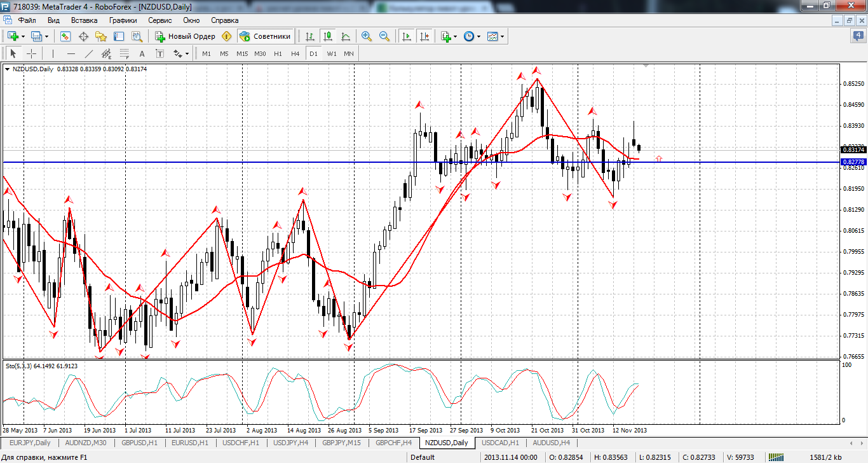Select the Fibonacci retracement tool
The height and width of the screenshot is (463, 868).
[124, 53]
